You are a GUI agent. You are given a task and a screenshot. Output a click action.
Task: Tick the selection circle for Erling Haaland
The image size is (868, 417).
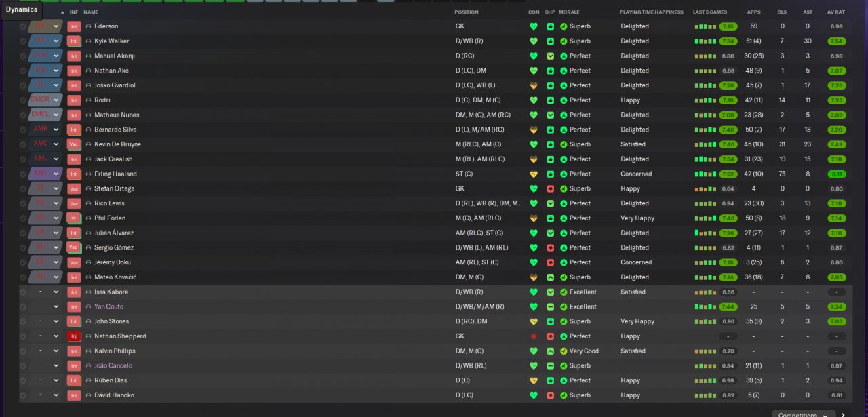tap(23, 174)
